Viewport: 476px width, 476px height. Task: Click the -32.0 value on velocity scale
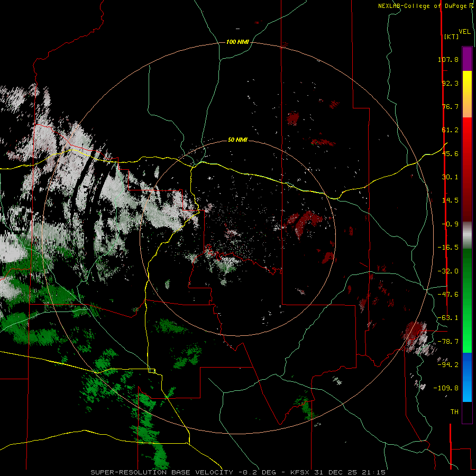pos(448,271)
